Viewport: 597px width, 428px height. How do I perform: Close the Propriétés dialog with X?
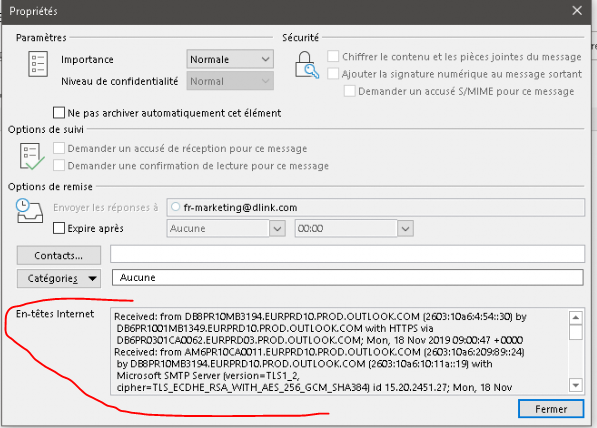[x=577, y=10]
